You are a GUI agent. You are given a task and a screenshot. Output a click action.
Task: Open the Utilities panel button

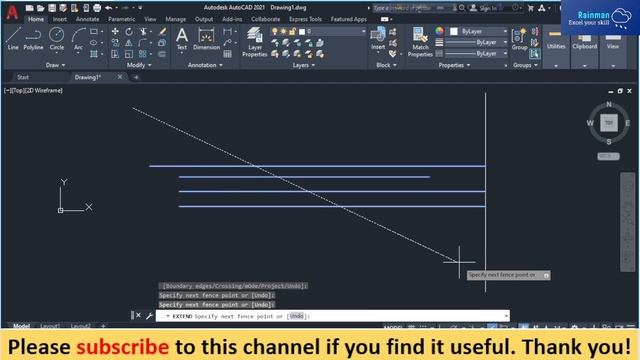point(556,46)
